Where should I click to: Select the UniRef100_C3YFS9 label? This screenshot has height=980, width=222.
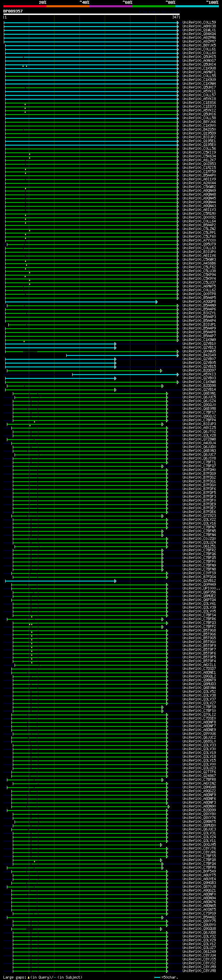(199, 573)
